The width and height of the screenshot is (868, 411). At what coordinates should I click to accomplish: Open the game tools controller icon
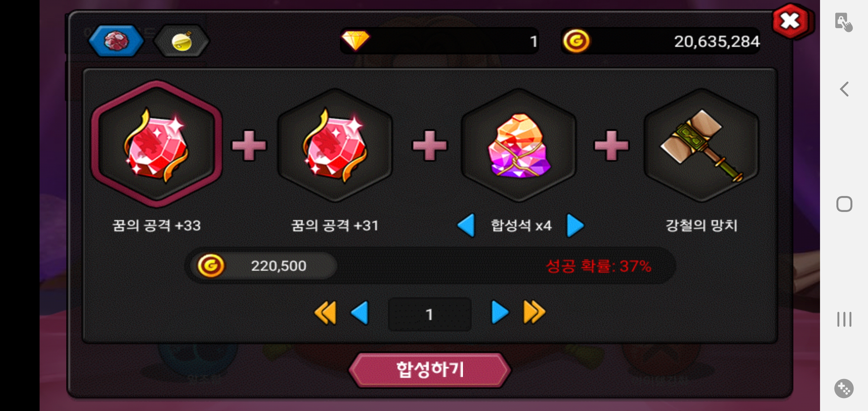[844, 389]
